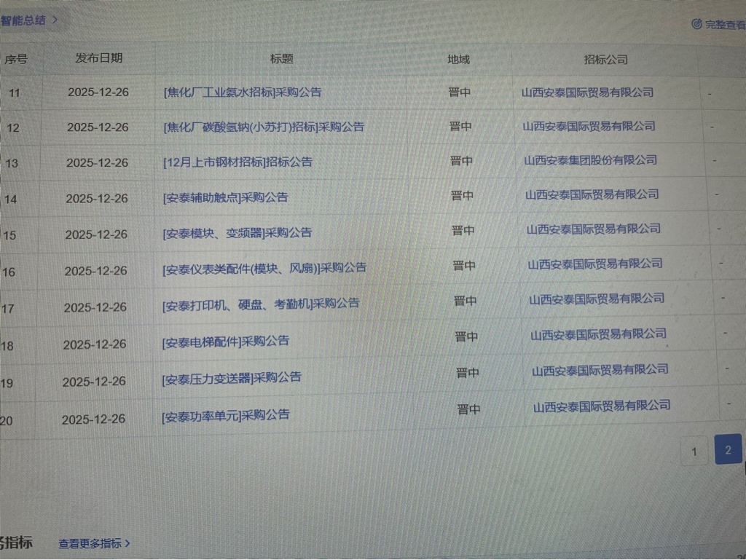This screenshot has height=560, width=746.
Task: Select date 2025-12-26 in row 15
Action: pyautogui.click(x=96, y=234)
